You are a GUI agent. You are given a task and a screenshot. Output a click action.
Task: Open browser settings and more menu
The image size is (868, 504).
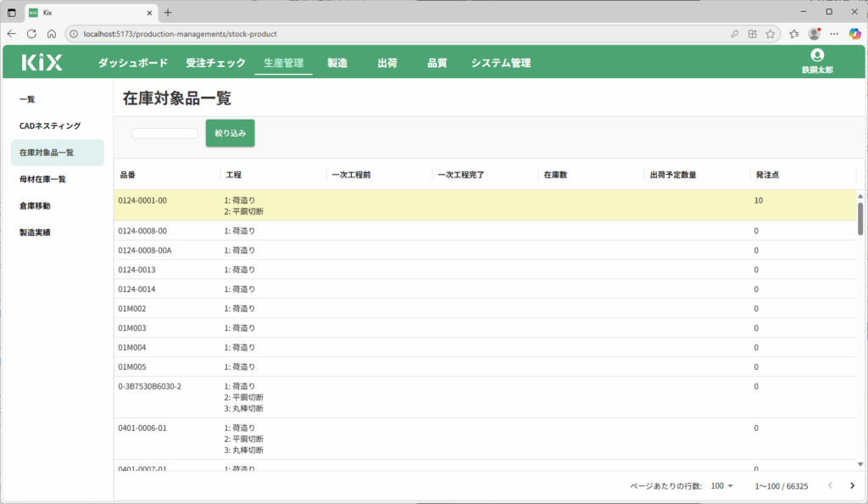point(834,34)
